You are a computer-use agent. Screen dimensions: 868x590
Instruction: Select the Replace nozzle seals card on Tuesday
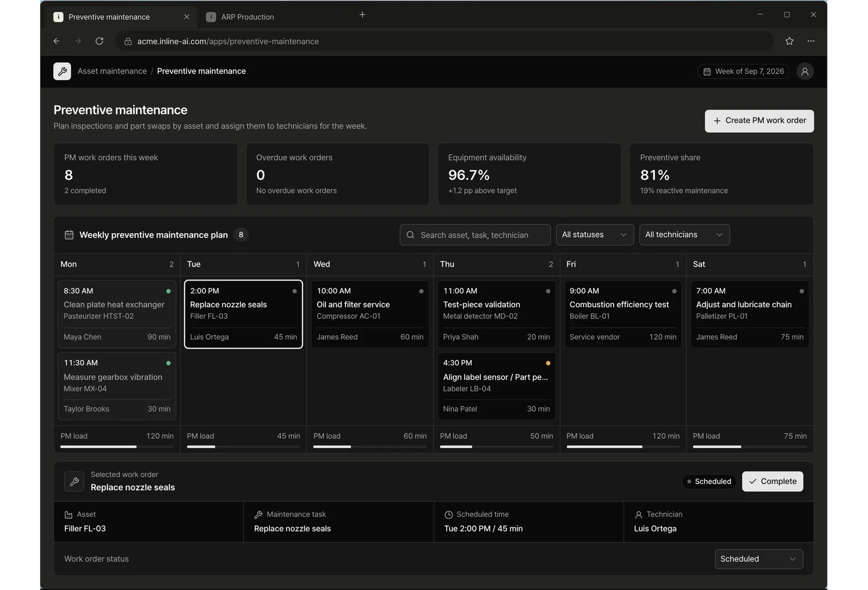pos(243,314)
